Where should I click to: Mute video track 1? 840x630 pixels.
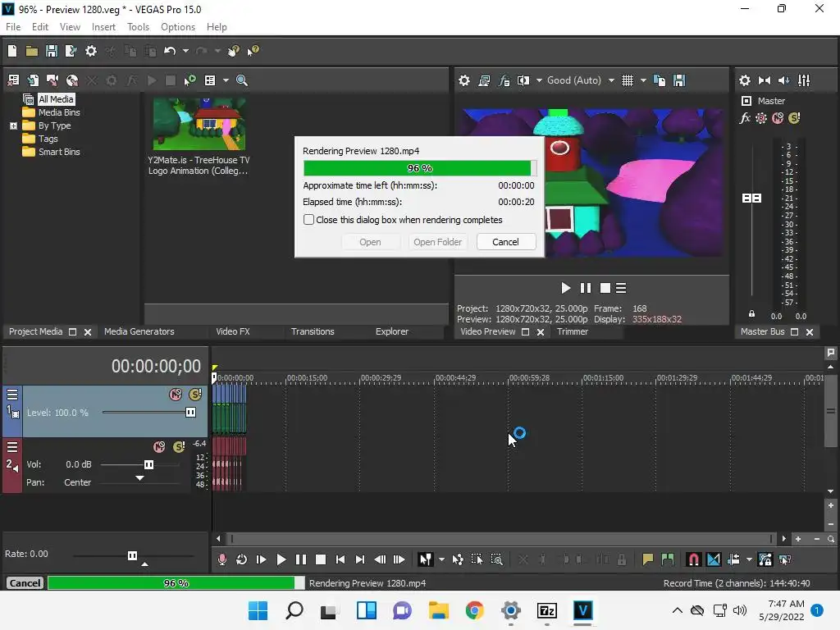tap(176, 395)
